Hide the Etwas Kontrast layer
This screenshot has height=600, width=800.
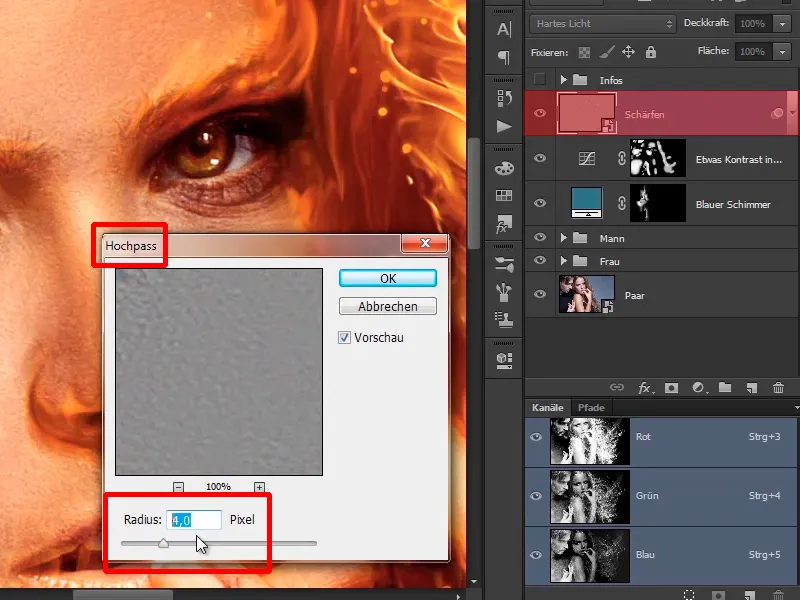point(539,158)
